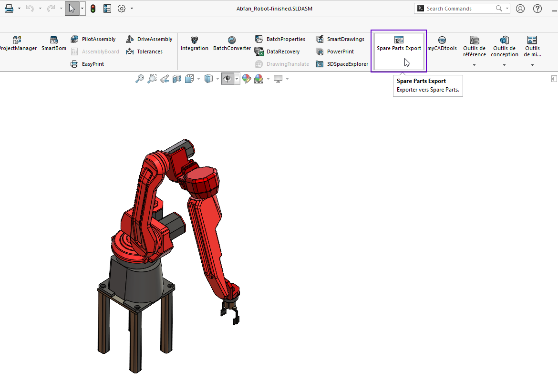Click Spare Parts Export in the ribbon

tap(399, 43)
